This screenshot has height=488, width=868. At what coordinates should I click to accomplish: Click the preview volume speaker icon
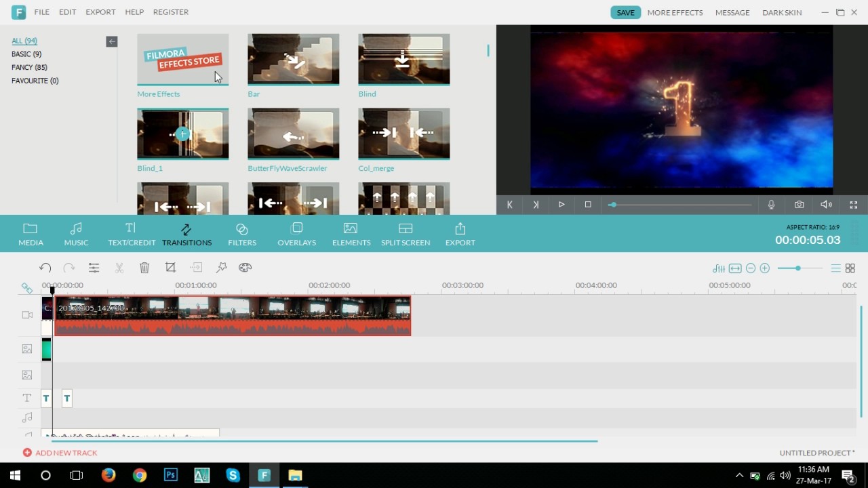tap(826, 205)
